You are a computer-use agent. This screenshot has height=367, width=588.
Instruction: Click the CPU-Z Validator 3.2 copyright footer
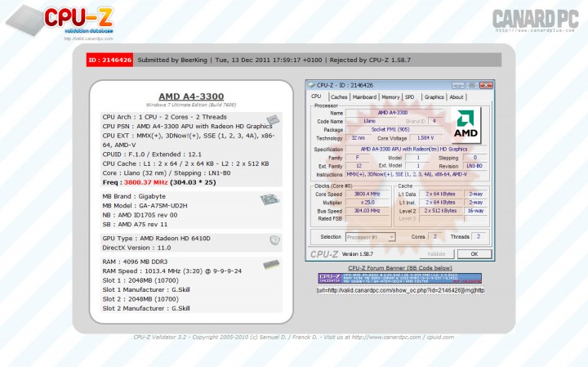coord(294,337)
